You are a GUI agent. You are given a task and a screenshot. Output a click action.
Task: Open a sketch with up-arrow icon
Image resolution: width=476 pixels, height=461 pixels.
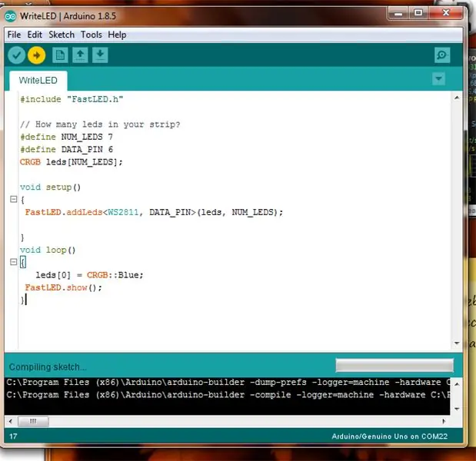tap(80, 55)
